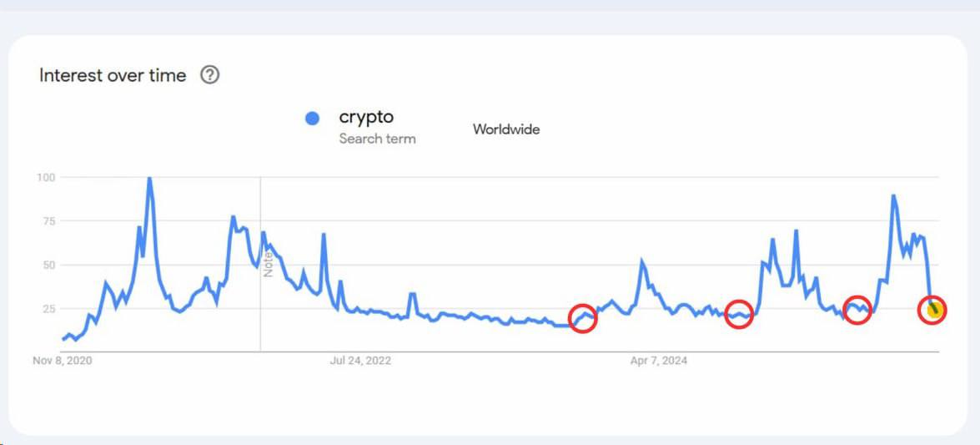Click the 100 y-axis label
980x445 pixels.
(46, 177)
